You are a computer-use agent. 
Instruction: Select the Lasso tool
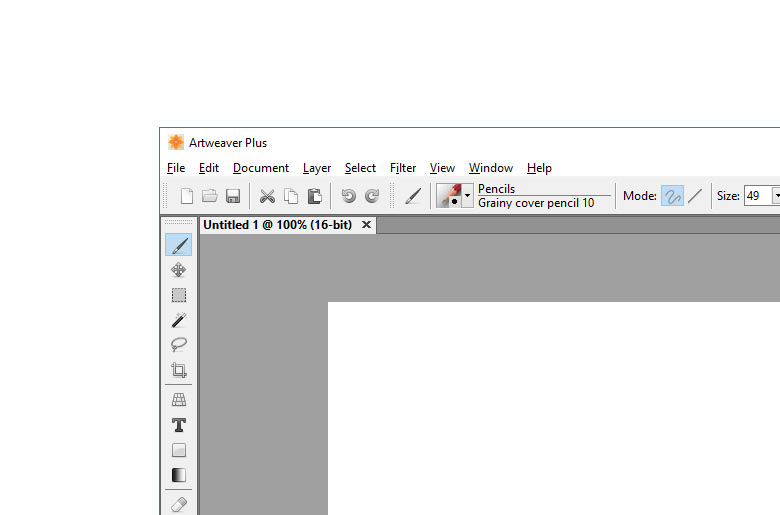coord(179,344)
